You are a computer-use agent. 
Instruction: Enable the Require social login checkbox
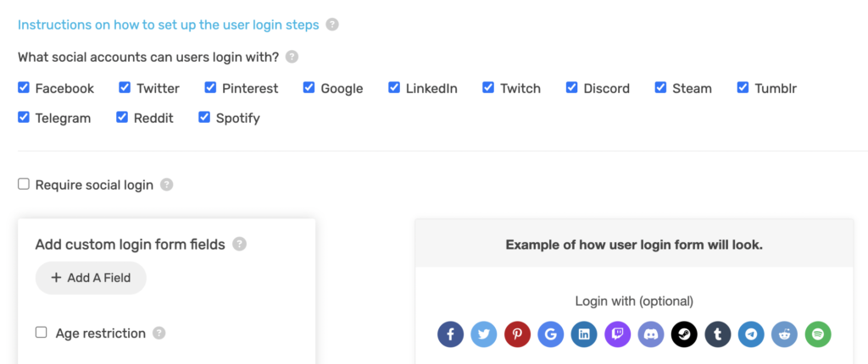point(23,185)
